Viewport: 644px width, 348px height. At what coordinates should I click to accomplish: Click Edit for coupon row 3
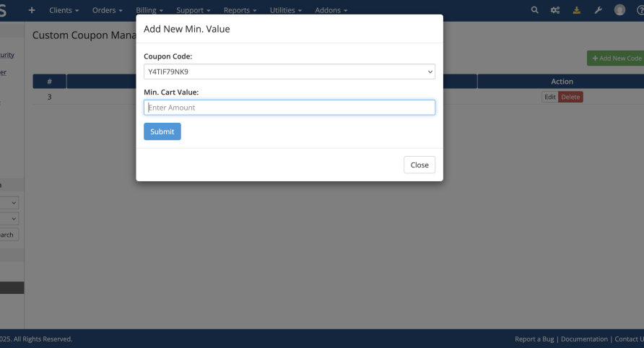point(549,97)
